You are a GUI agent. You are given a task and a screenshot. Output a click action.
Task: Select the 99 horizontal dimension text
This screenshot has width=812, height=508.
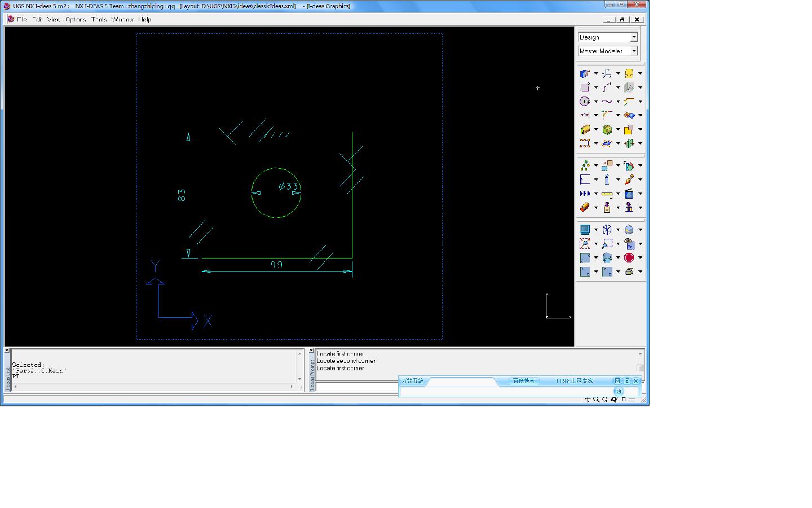pyautogui.click(x=276, y=264)
